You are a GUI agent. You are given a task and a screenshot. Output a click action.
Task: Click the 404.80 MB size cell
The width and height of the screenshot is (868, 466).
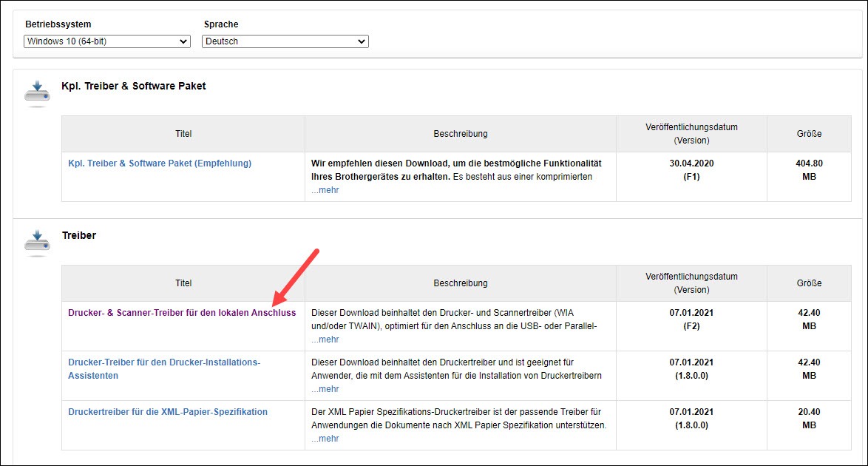[x=809, y=170]
